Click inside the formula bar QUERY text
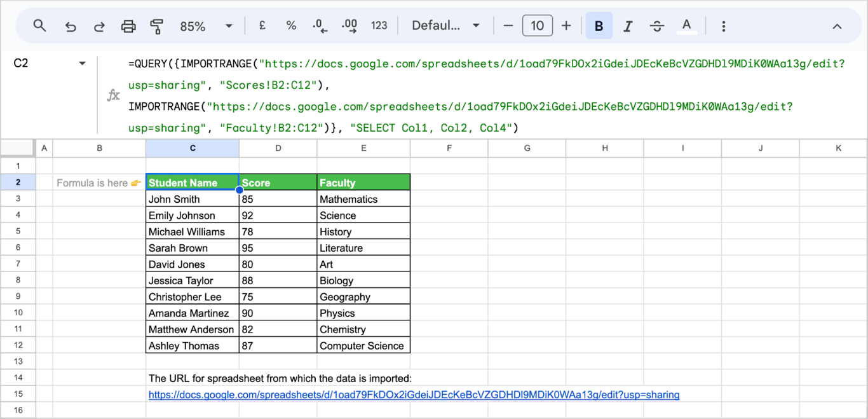 tap(487, 95)
